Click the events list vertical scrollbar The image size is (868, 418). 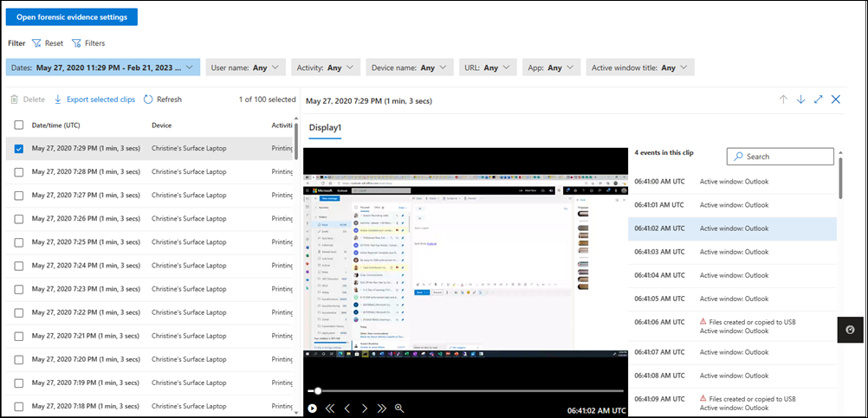pos(841,177)
